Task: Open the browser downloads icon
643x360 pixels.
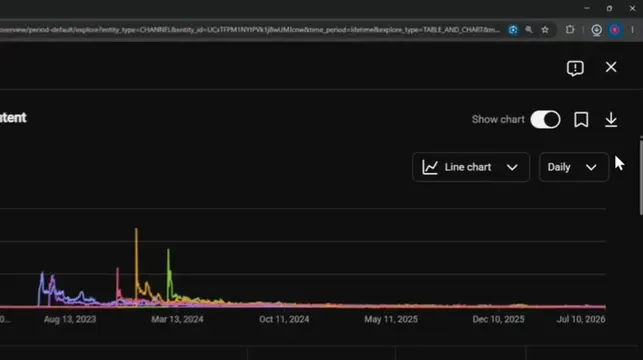Action: coord(597,30)
